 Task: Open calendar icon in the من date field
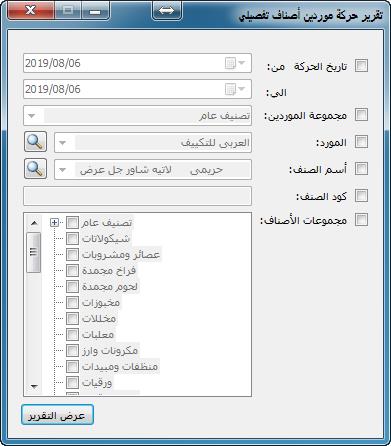click(x=235, y=63)
